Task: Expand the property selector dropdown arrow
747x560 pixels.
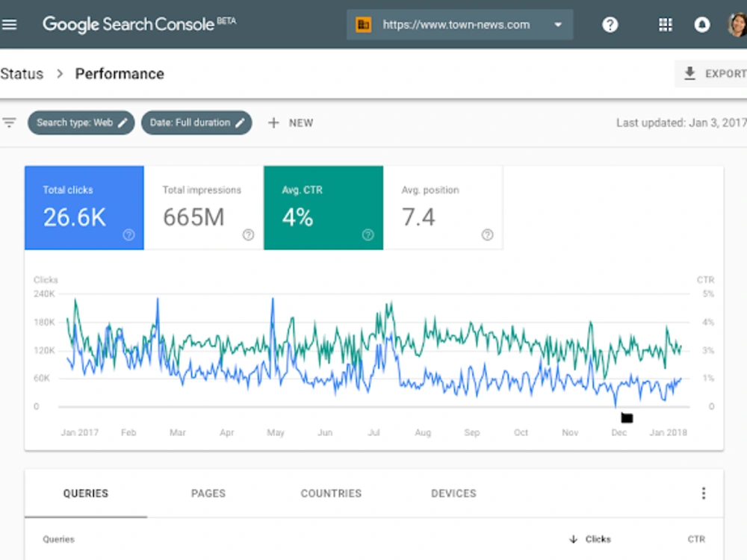Action: click(558, 25)
